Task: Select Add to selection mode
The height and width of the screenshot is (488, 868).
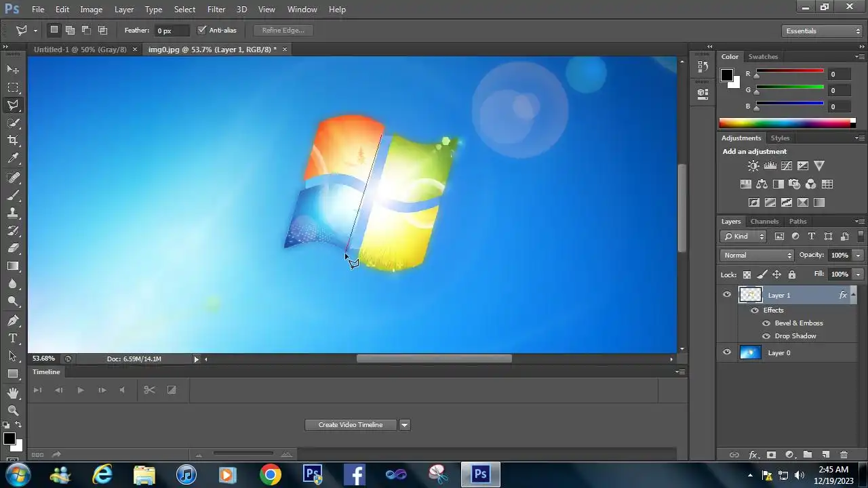Action: 70,30
